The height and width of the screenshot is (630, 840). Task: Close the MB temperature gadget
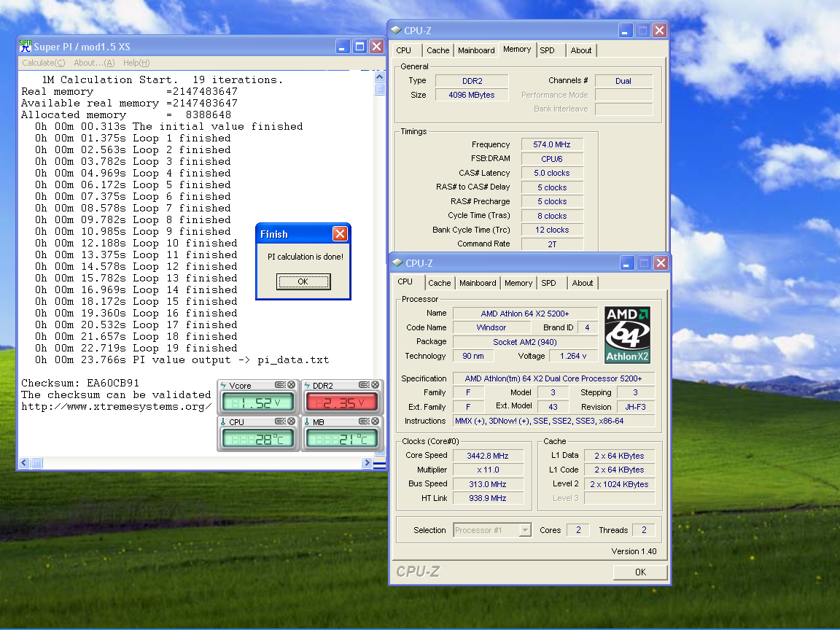coord(375,421)
